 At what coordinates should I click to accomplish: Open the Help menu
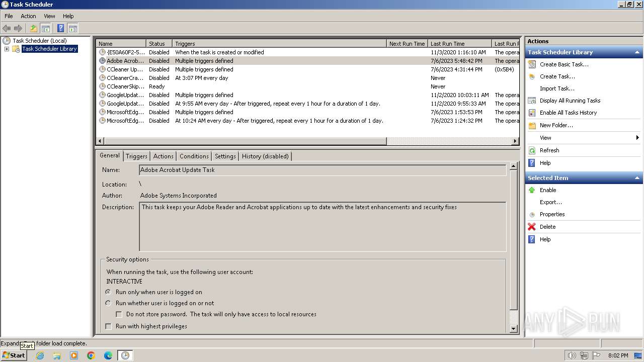click(x=68, y=16)
